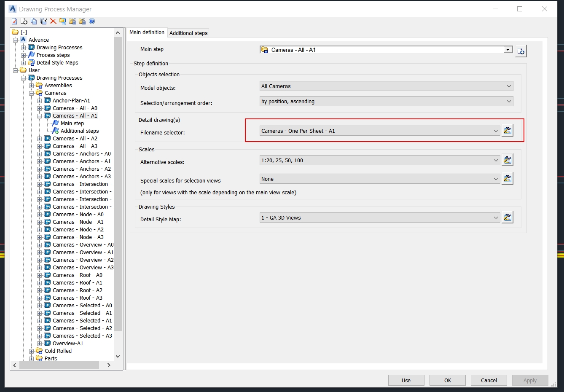The image size is (564, 392).
Task: Copy the selected process step
Action: [x=33, y=21]
